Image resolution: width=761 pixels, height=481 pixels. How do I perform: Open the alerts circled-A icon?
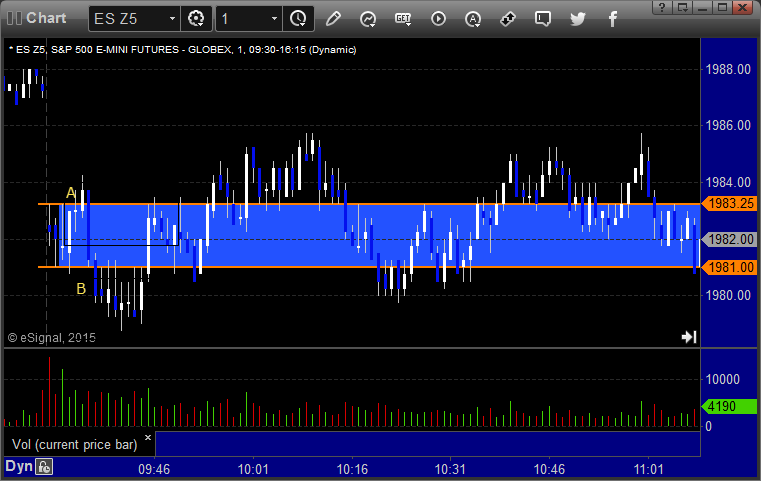pos(473,19)
